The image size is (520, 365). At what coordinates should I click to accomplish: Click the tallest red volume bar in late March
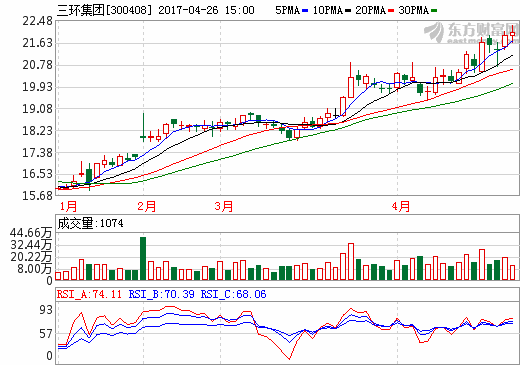[x=351, y=262]
